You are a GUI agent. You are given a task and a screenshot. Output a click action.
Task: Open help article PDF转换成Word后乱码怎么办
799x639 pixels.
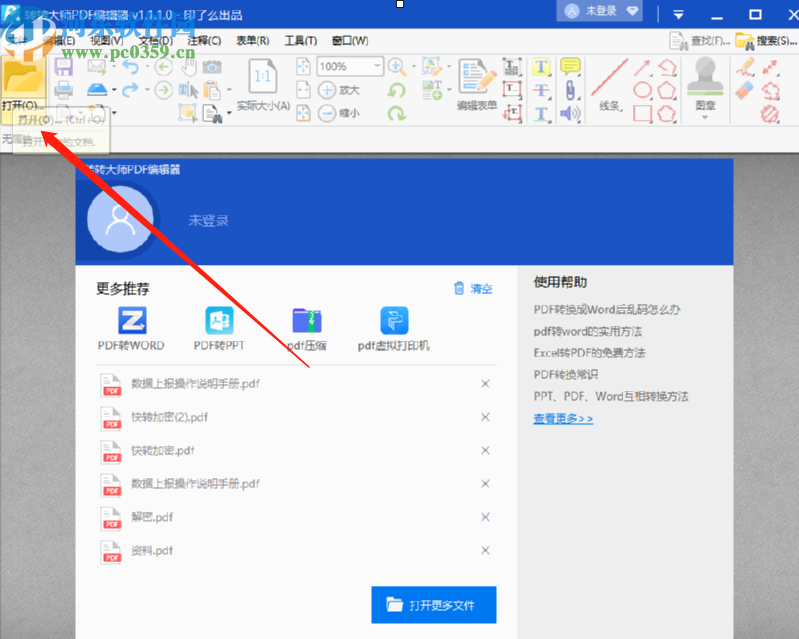pyautogui.click(x=606, y=310)
